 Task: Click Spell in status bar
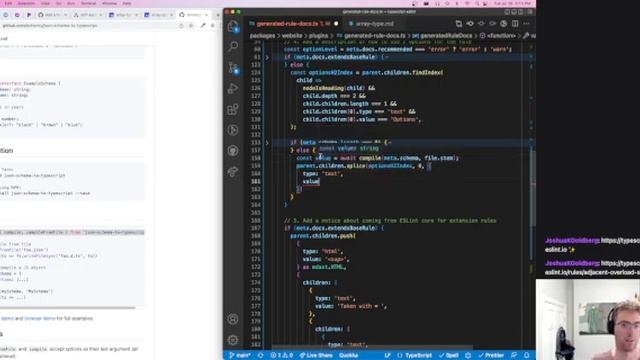[x=449, y=355]
